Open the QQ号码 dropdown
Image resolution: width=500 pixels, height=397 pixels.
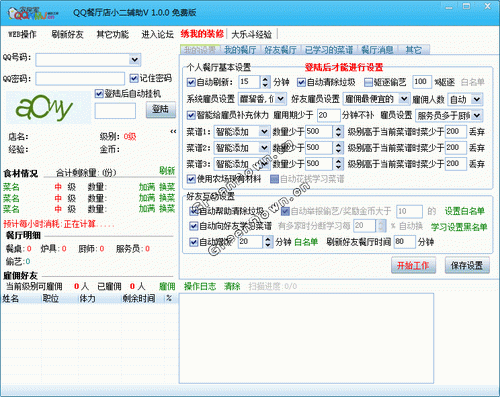coord(134,60)
